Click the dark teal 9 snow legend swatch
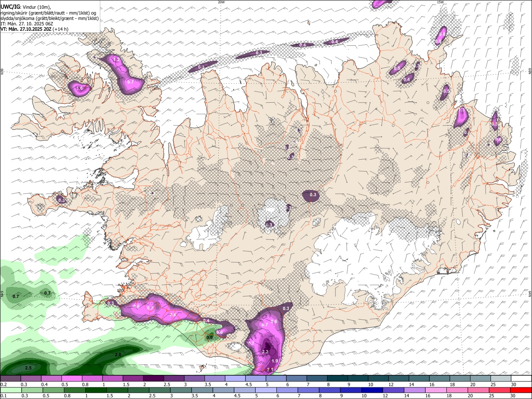 point(357,379)
